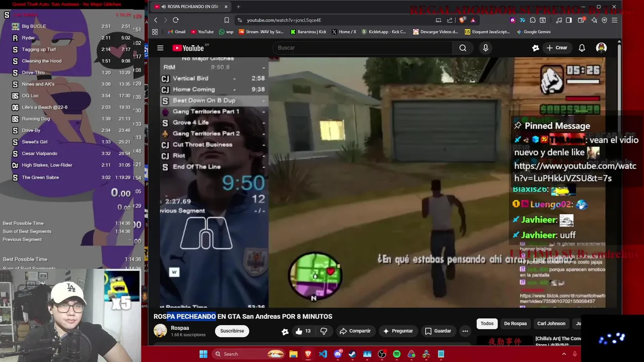Click the Stream .WAV by Six bookmark
This screenshot has height=362, width=644.
(x=261, y=32)
